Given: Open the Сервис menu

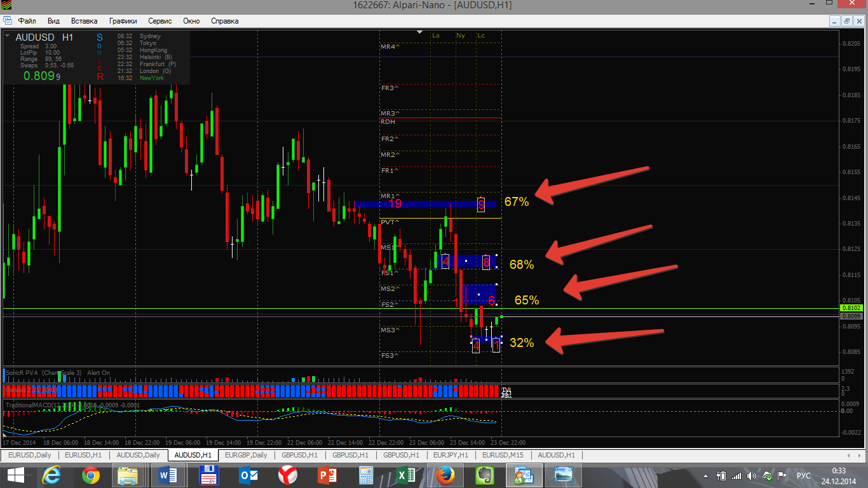Looking at the screenshot, I should (x=161, y=21).
